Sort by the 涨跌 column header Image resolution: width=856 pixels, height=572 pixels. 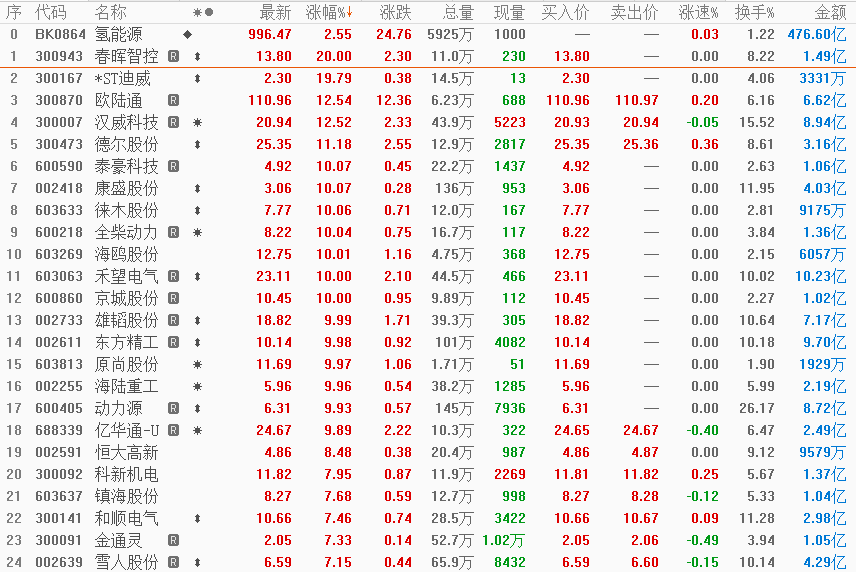pos(396,12)
